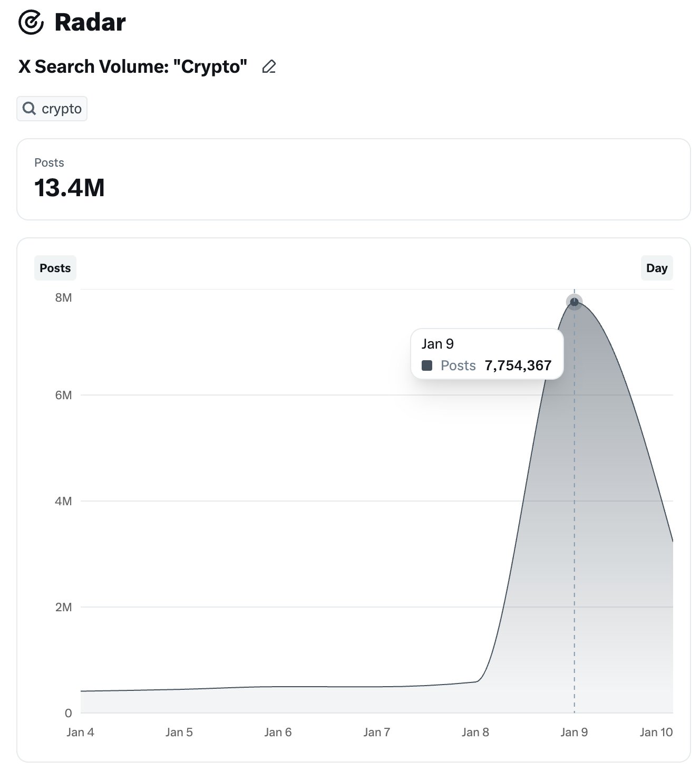Click the dark Posts legend square in tooltip
This screenshot has height=770, width=700.
point(427,365)
